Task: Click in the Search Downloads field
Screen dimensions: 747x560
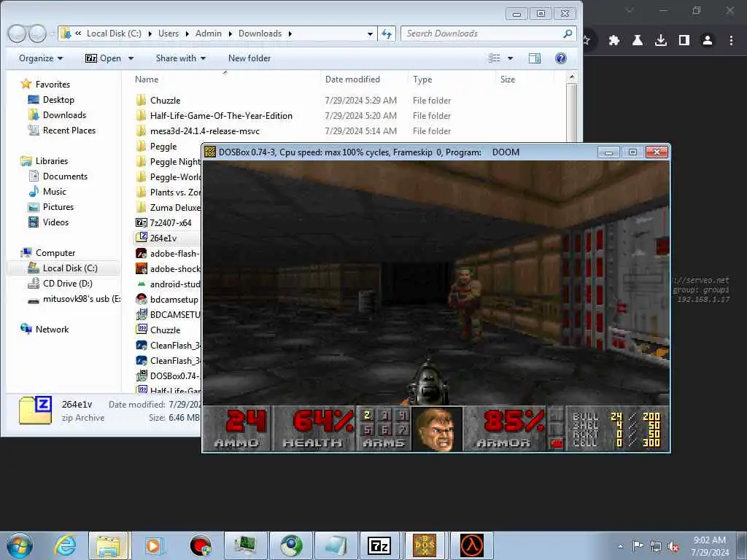Action: pos(488,34)
